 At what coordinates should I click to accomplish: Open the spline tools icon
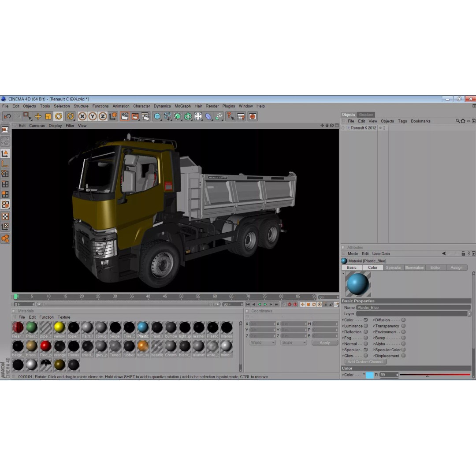(x=167, y=116)
